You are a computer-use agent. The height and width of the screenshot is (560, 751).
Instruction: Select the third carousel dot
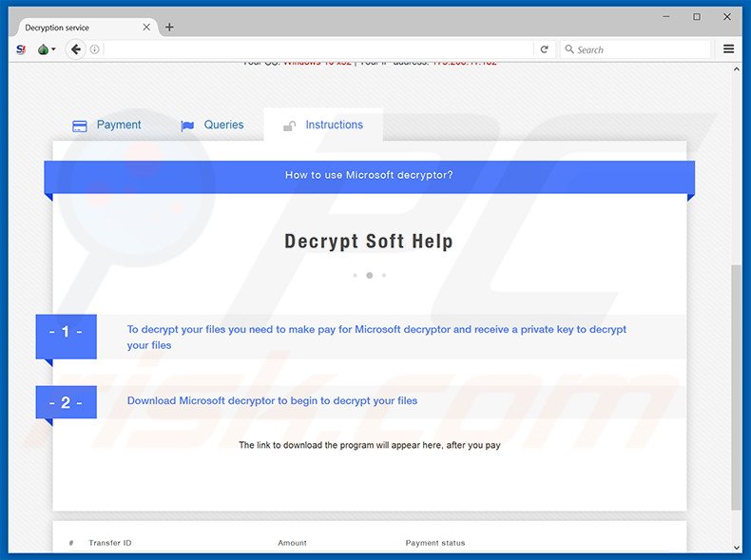coord(384,276)
